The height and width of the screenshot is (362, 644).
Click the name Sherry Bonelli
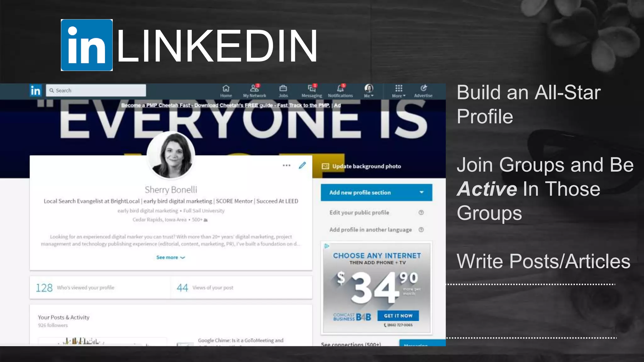click(x=171, y=190)
